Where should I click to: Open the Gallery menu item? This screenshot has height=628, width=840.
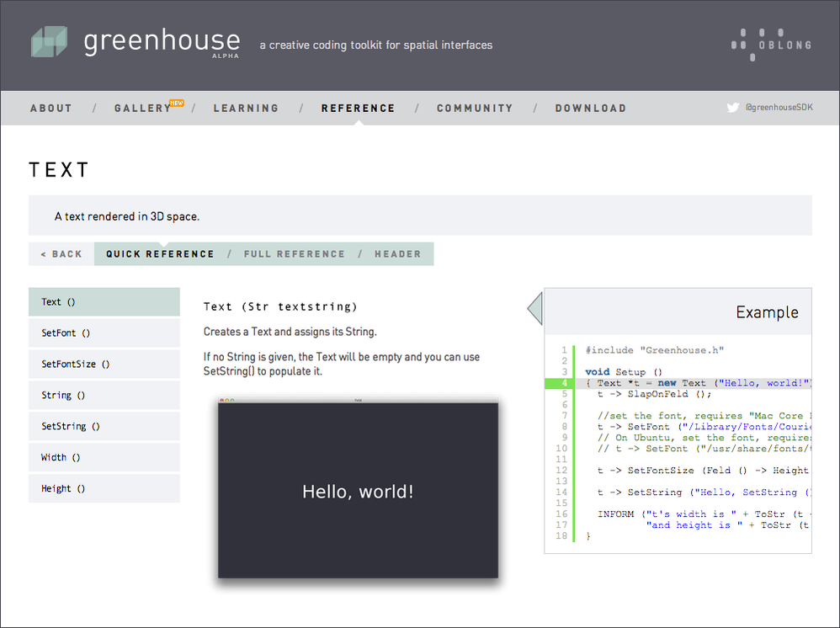(142, 109)
